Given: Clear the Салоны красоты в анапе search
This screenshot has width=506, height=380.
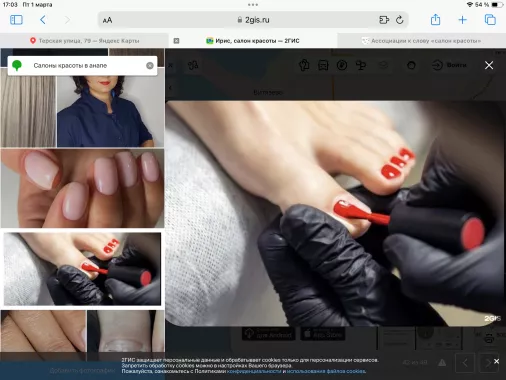Looking at the screenshot, I should point(150,65).
